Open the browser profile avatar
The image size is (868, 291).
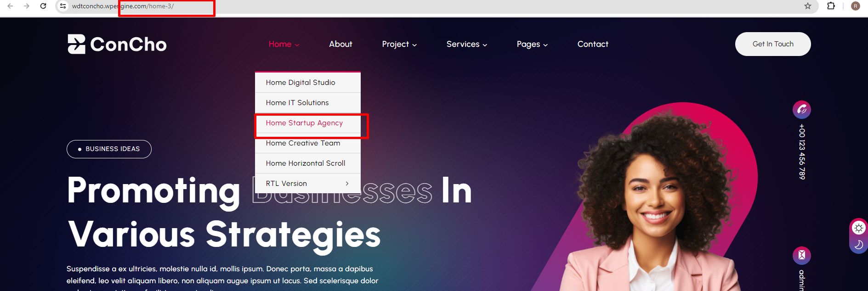[856, 6]
